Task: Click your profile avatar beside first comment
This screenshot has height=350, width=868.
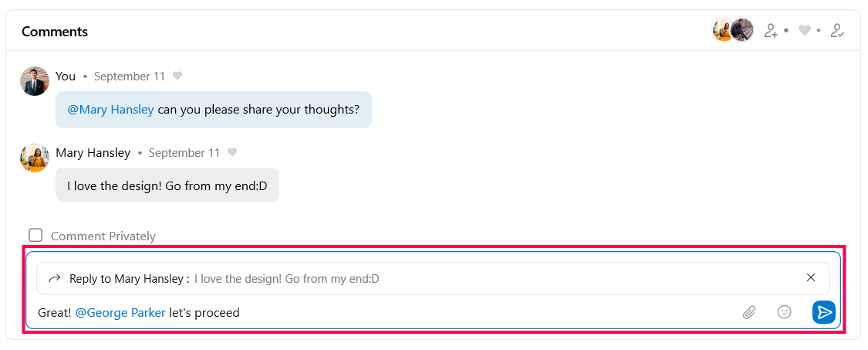Action: click(x=35, y=81)
